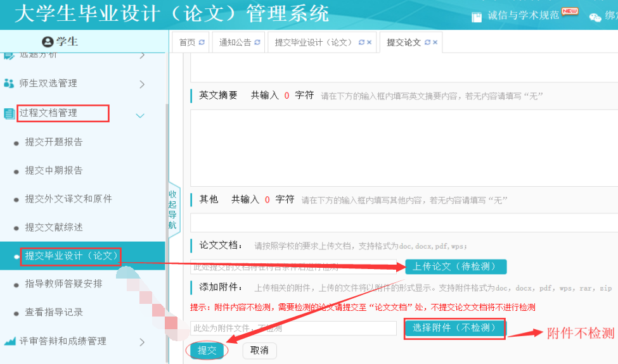Open 查看指导记录 in sidebar
The height and width of the screenshot is (364, 618).
pyautogui.click(x=54, y=312)
